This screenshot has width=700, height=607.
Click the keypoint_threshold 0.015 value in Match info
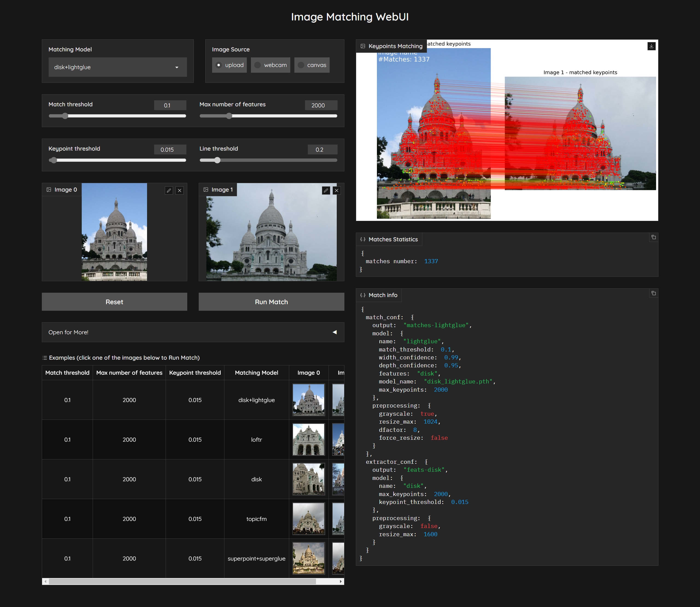pos(460,502)
